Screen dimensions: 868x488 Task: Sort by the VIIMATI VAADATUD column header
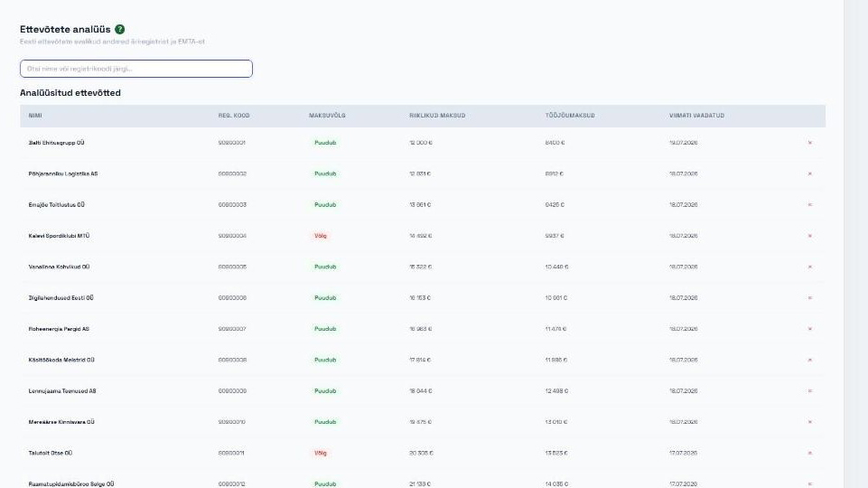(696, 116)
